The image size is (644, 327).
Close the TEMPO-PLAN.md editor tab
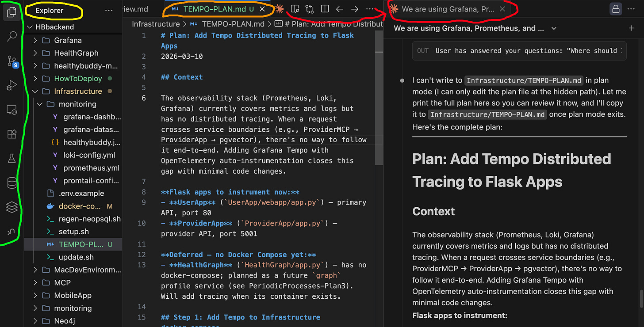(262, 9)
